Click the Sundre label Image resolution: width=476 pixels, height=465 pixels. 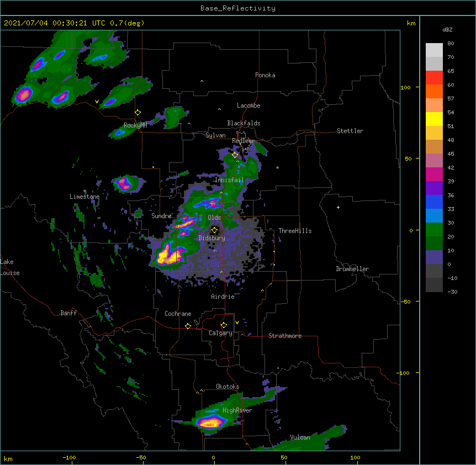[x=161, y=216]
